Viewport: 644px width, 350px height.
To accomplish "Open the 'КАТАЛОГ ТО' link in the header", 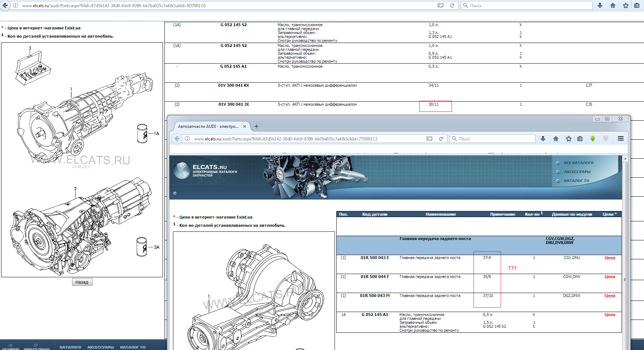I will [x=576, y=181].
